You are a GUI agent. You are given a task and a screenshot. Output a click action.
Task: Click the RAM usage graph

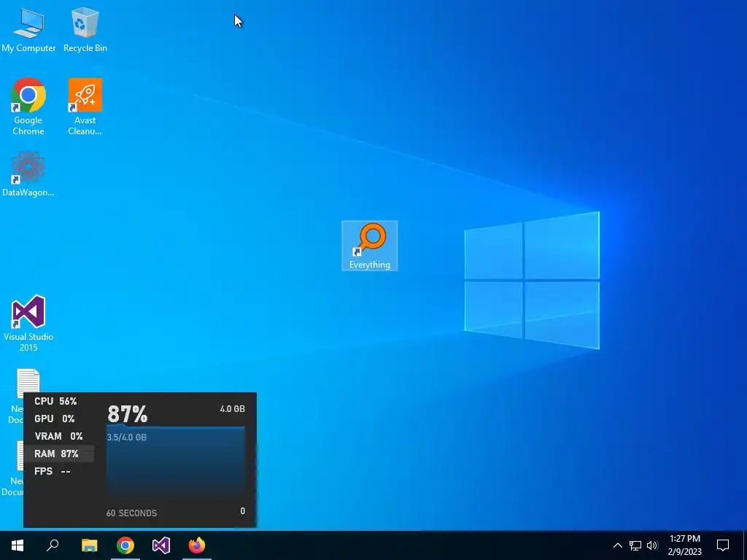[x=176, y=464]
